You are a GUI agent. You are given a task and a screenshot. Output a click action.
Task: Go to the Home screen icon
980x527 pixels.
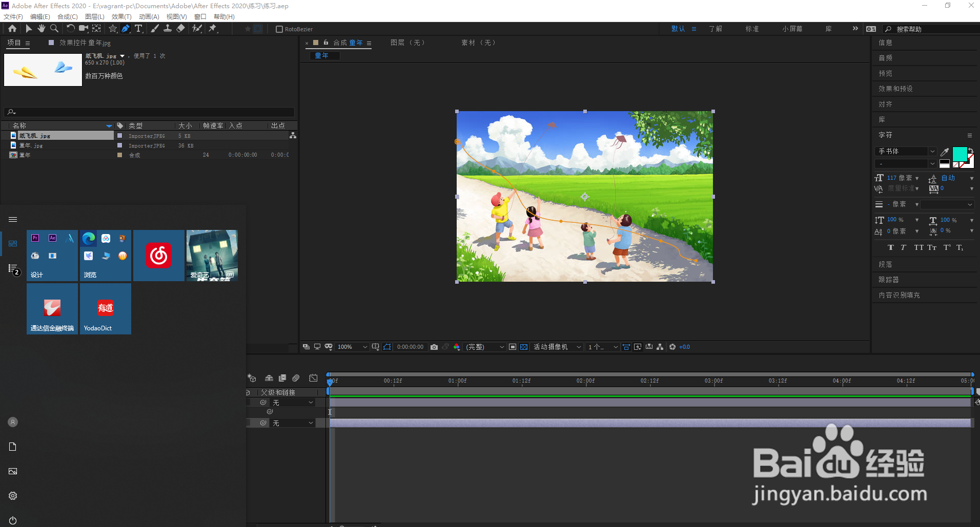point(12,29)
